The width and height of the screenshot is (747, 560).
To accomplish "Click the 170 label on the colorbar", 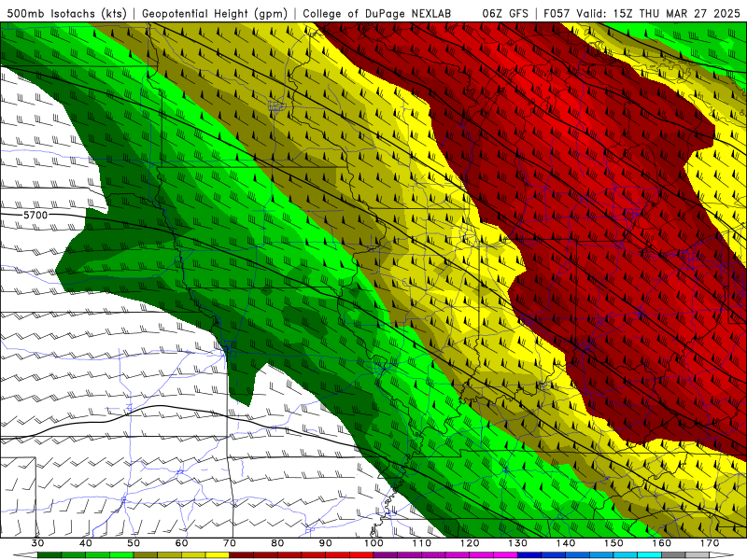I will tap(710, 543).
